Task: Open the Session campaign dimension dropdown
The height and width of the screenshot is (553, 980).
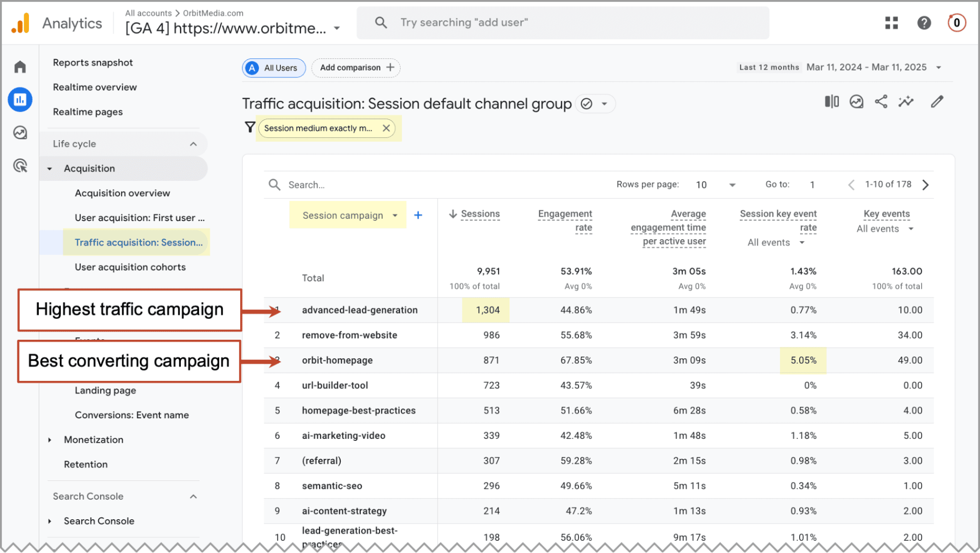Action: (395, 216)
